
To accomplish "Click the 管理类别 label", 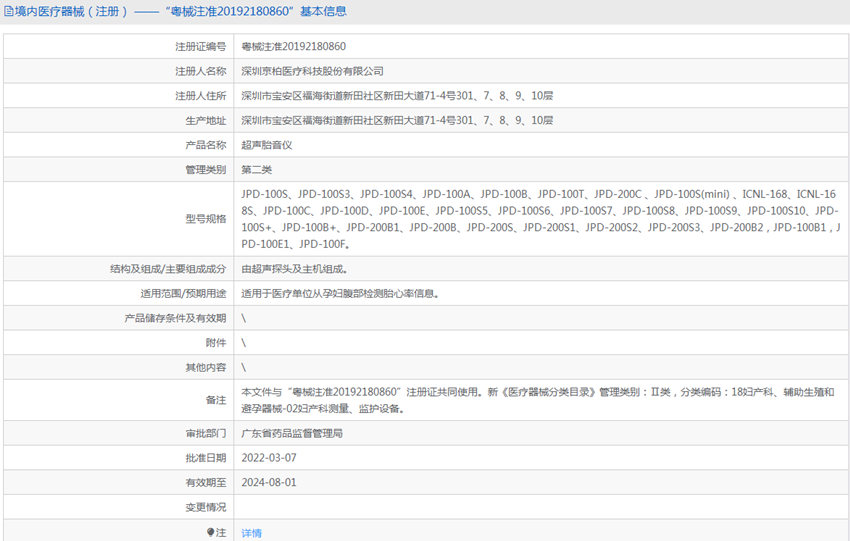I will 205,170.
